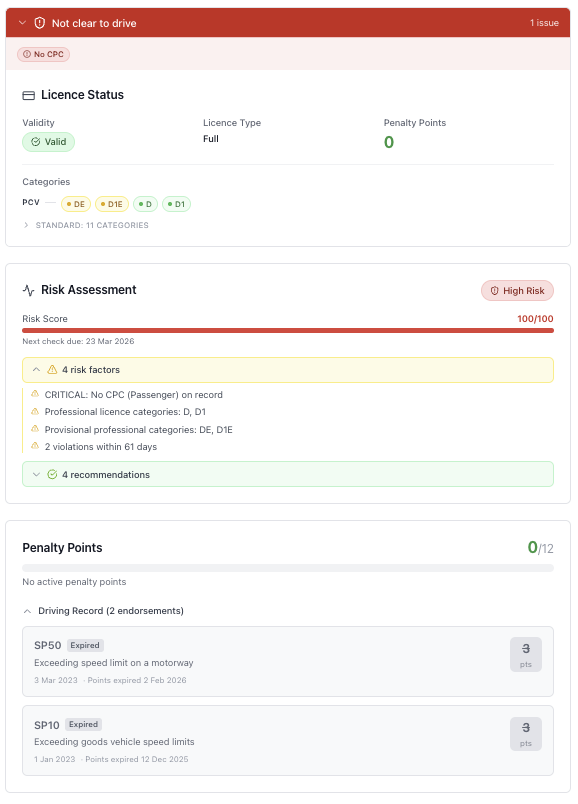Select the DE category badge
Viewport: 578px width, 804px height.
76,203
